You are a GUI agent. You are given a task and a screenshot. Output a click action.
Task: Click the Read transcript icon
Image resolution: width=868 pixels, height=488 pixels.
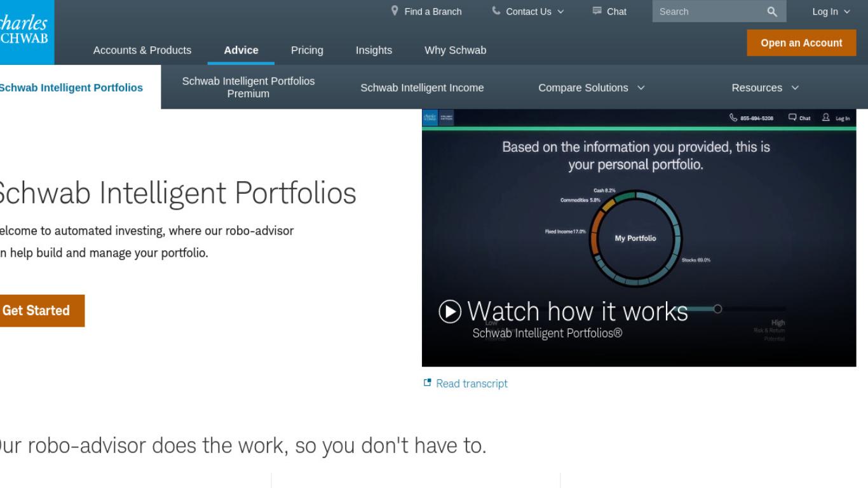[428, 383]
